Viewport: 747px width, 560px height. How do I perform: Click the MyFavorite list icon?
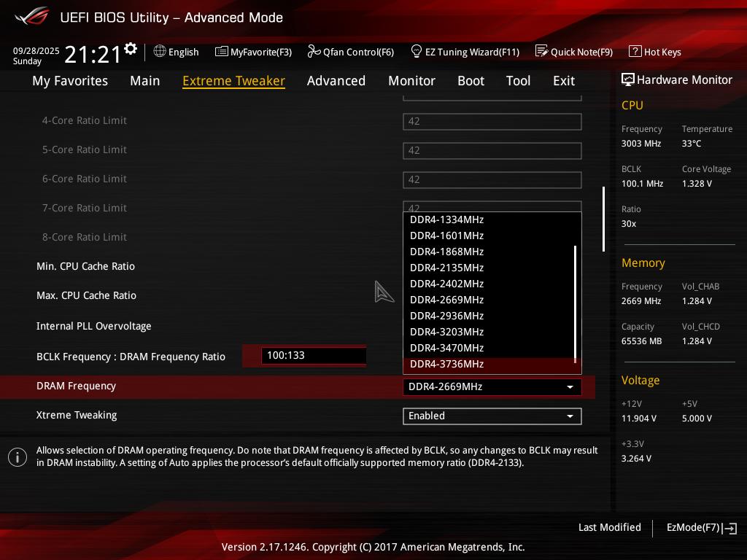coord(222,52)
